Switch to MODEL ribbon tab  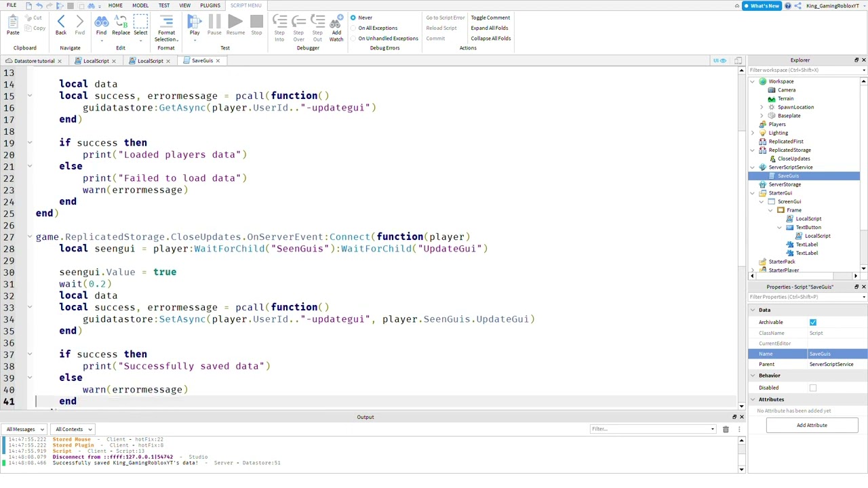click(140, 5)
